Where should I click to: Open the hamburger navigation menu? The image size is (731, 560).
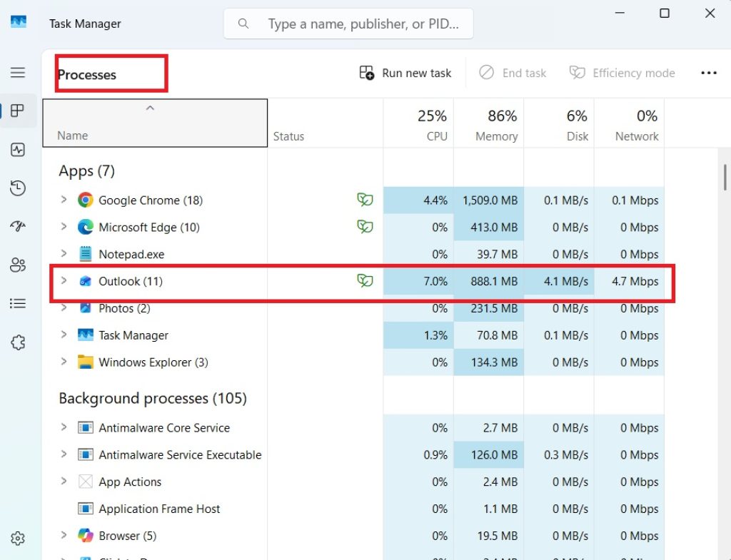[x=18, y=73]
